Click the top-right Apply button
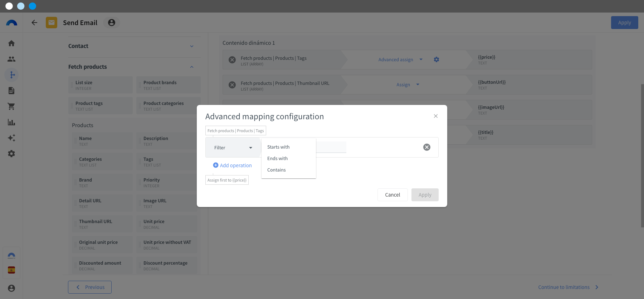 pyautogui.click(x=625, y=23)
